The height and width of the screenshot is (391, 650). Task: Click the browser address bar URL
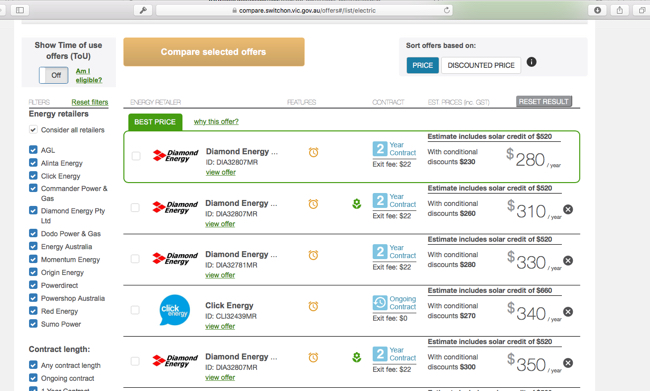[x=307, y=10]
